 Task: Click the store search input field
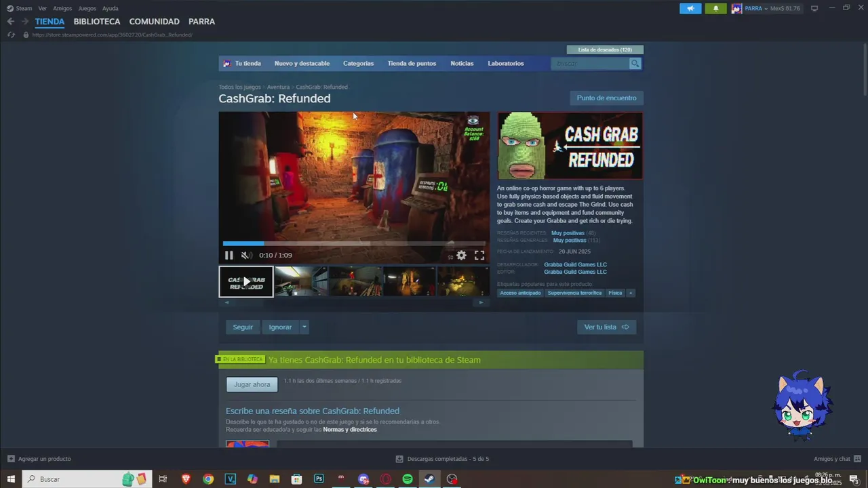tap(590, 64)
